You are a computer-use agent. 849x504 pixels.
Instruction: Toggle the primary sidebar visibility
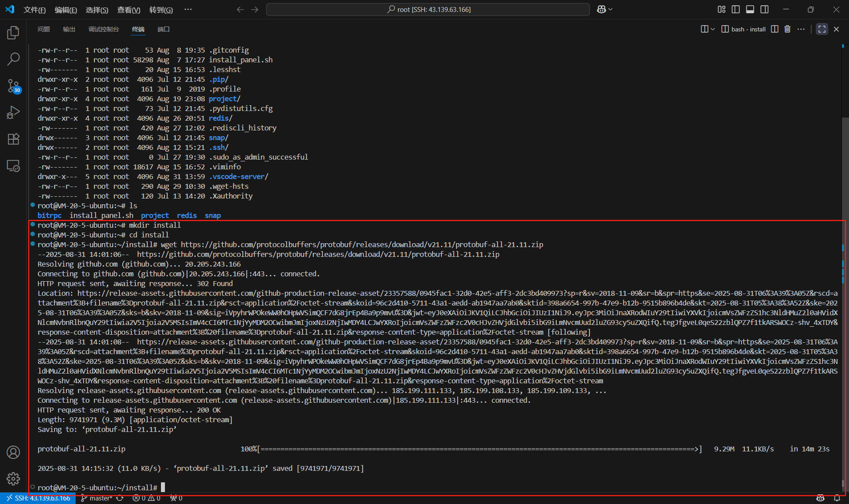click(x=735, y=9)
